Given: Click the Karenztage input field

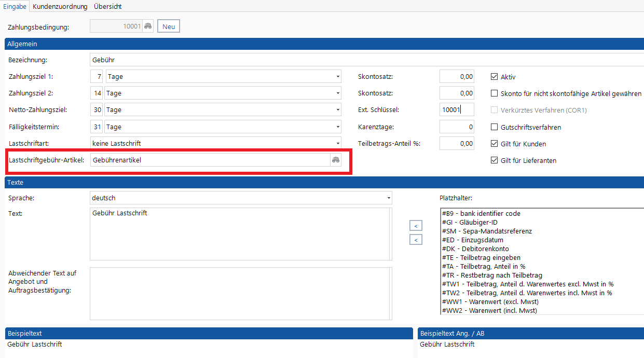Looking at the screenshot, I should point(457,127).
